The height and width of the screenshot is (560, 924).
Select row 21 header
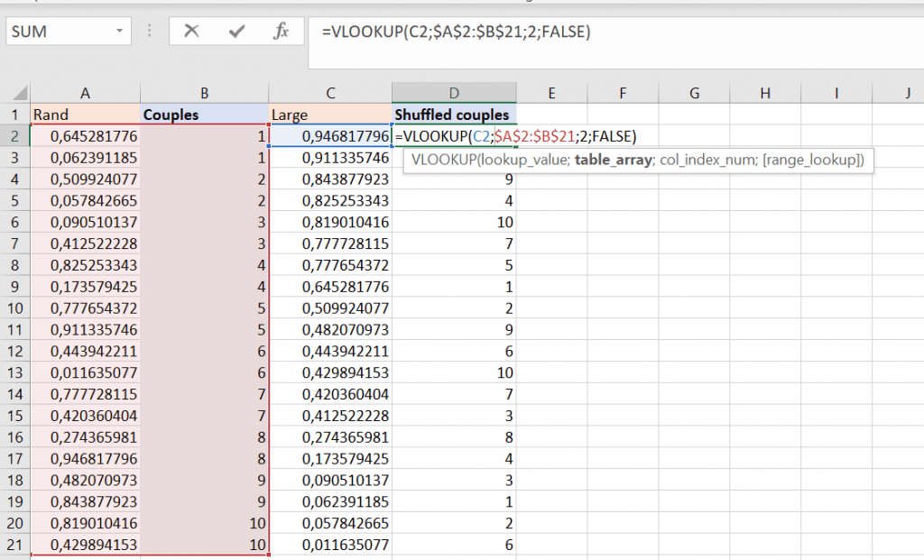[x=14, y=545]
